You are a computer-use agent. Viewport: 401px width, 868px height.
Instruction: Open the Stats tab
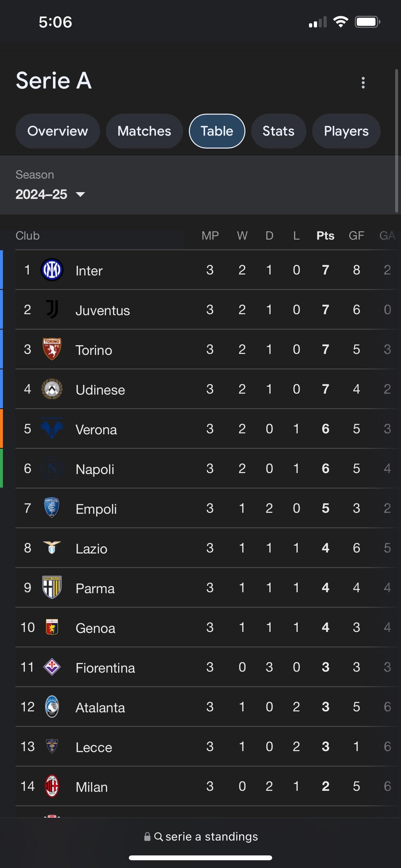point(278,131)
